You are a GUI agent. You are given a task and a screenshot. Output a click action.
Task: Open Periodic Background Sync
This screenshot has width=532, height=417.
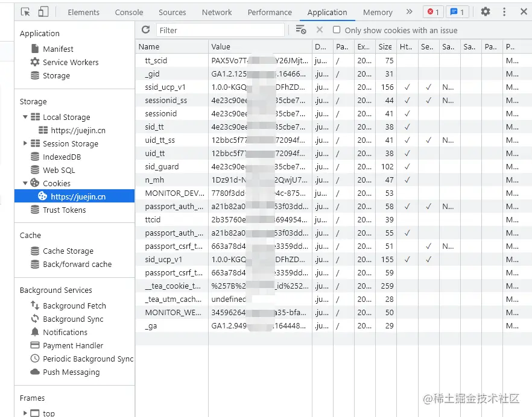tap(88, 359)
